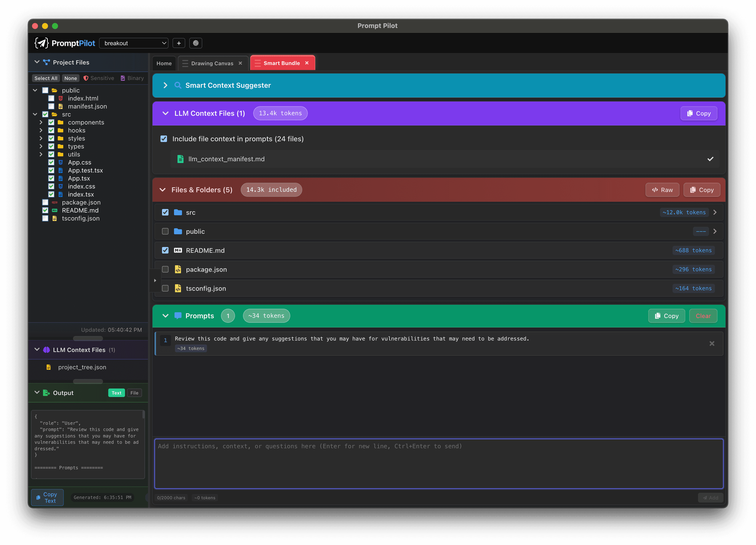The width and height of the screenshot is (756, 545).
Task: Copy the LLM Context Files section
Action: [x=699, y=113]
